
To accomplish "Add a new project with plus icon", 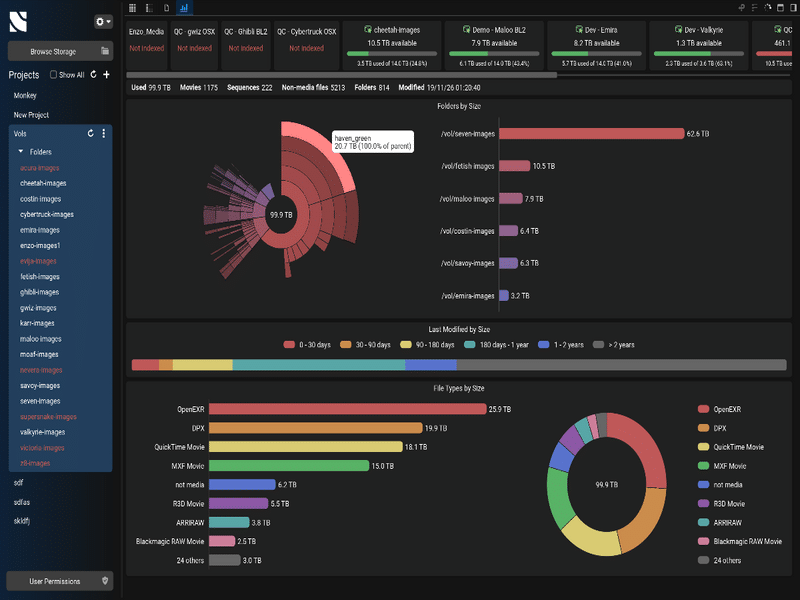I will coord(106,75).
